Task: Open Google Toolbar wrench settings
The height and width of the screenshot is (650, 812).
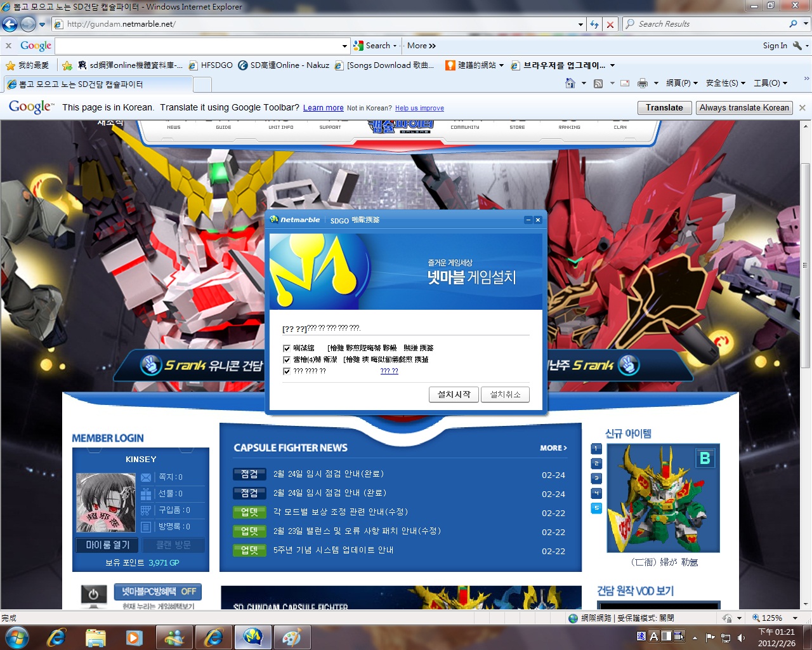Action: (x=797, y=46)
